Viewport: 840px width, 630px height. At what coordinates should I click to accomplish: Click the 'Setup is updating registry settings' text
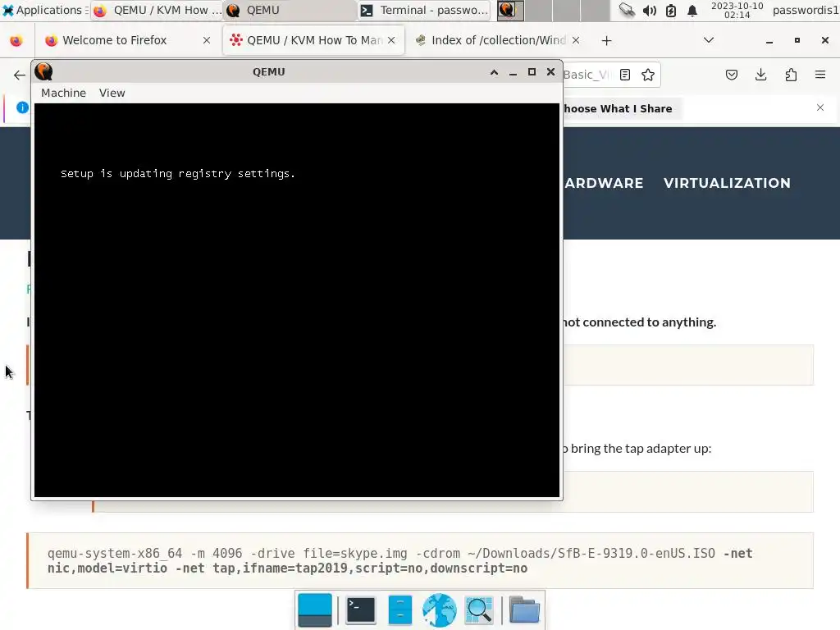pos(178,174)
